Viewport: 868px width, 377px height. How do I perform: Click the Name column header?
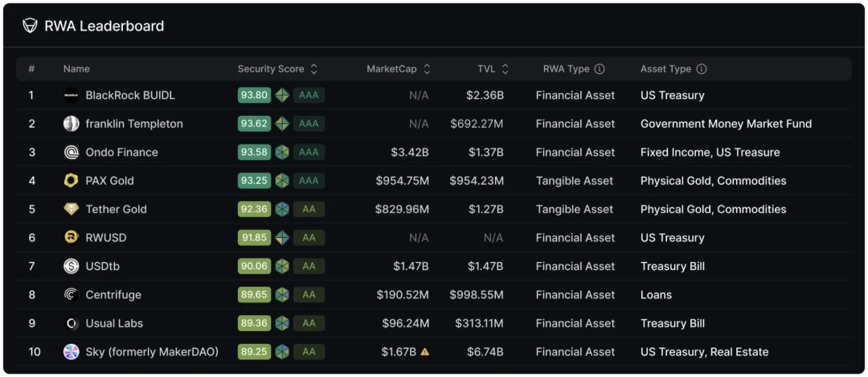coord(76,69)
